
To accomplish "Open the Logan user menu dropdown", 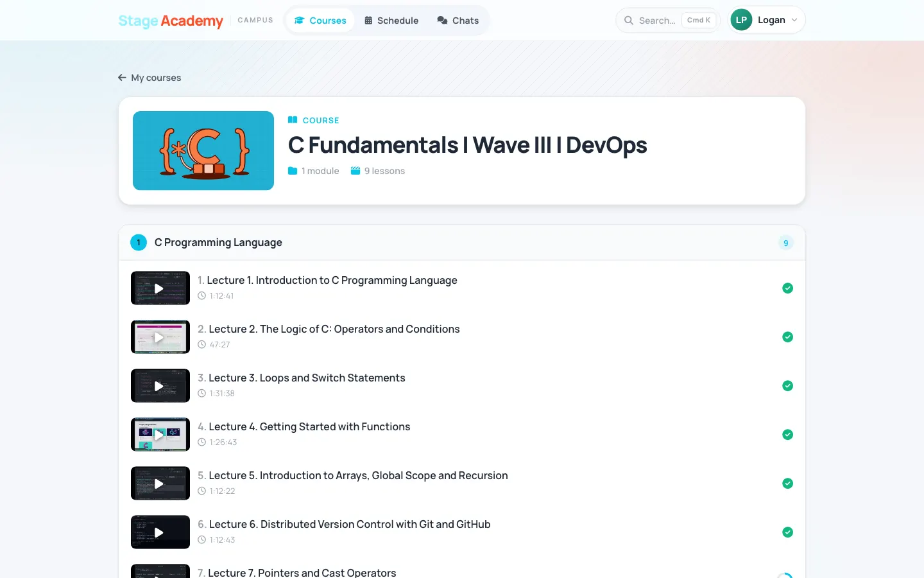I will coord(767,20).
